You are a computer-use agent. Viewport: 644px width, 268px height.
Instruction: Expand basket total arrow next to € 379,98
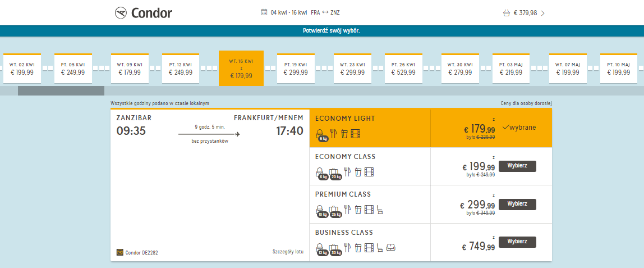pyautogui.click(x=543, y=13)
